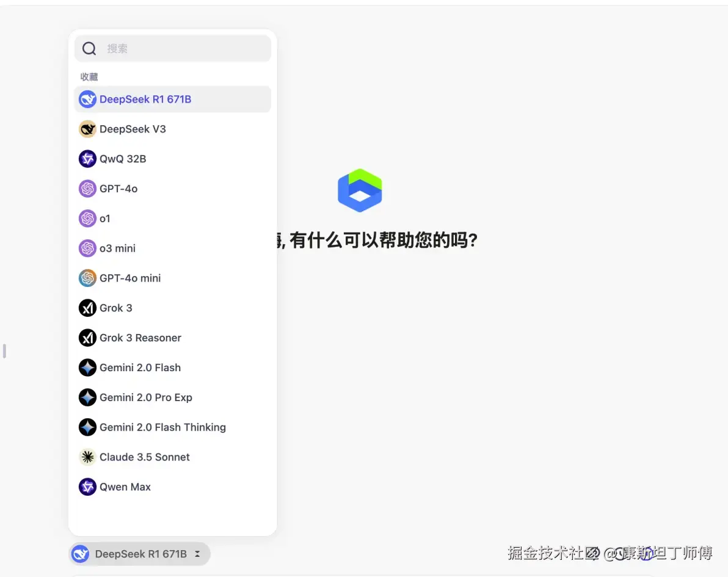Focus the 搜索 model search field
728x577 pixels.
[173, 48]
